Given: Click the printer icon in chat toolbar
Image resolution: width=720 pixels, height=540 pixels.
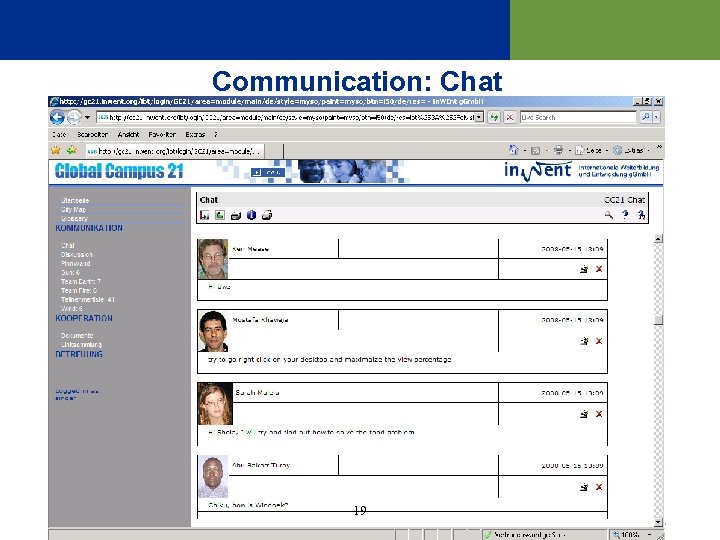Looking at the screenshot, I should point(267,215).
